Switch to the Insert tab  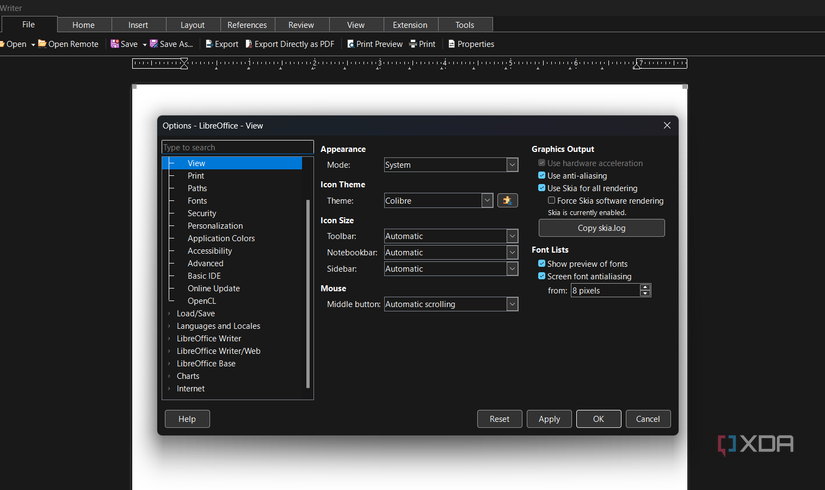coord(138,25)
